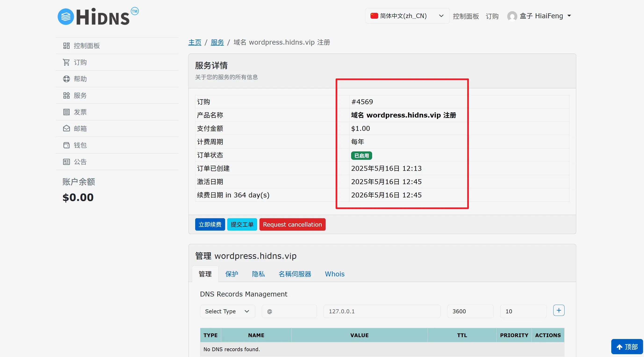644x357 pixels.
Task: Click the services widget icon beside 服务
Action: coord(66,95)
